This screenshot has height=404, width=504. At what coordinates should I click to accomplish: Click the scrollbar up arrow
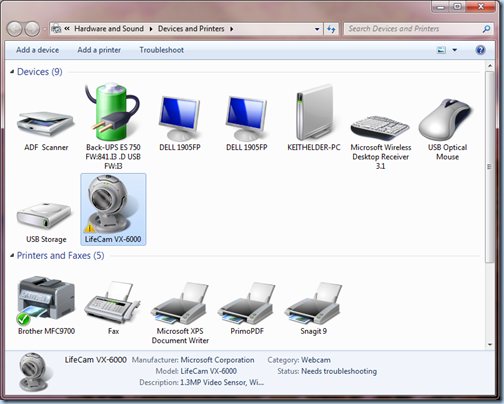point(490,66)
